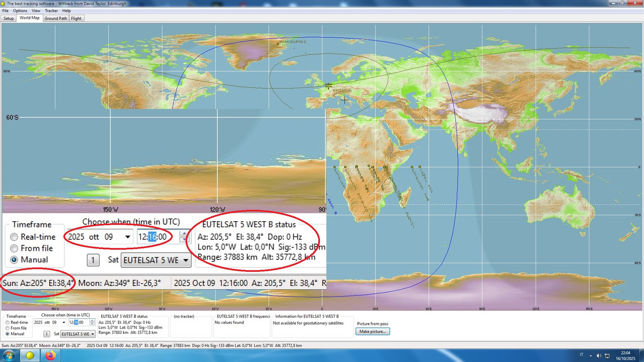Viewport: 644px width, 362px height.
Task: Open the Options menu
Action: tap(20, 11)
